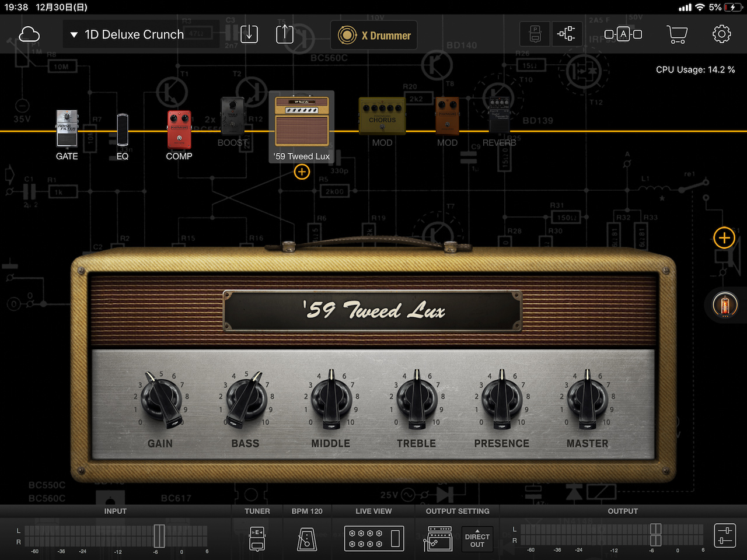Tap the Wi-Fi status icon
Image resolution: width=747 pixels, height=560 pixels.
700,7
